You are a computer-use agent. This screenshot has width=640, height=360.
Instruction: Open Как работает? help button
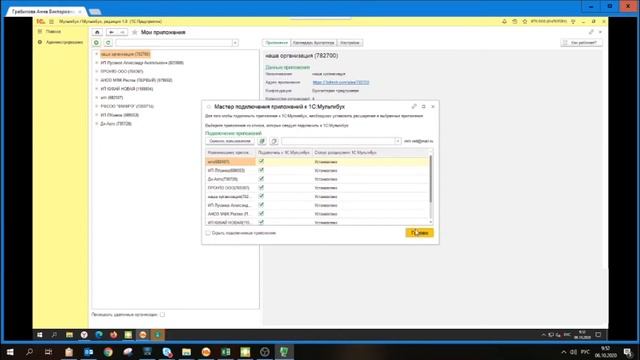(581, 42)
